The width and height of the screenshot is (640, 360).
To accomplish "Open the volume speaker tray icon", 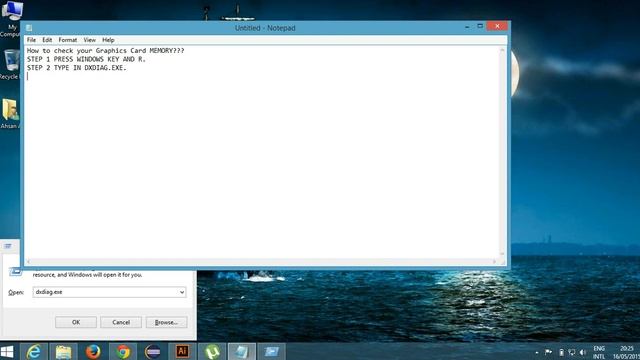I will pyautogui.click(x=582, y=352).
